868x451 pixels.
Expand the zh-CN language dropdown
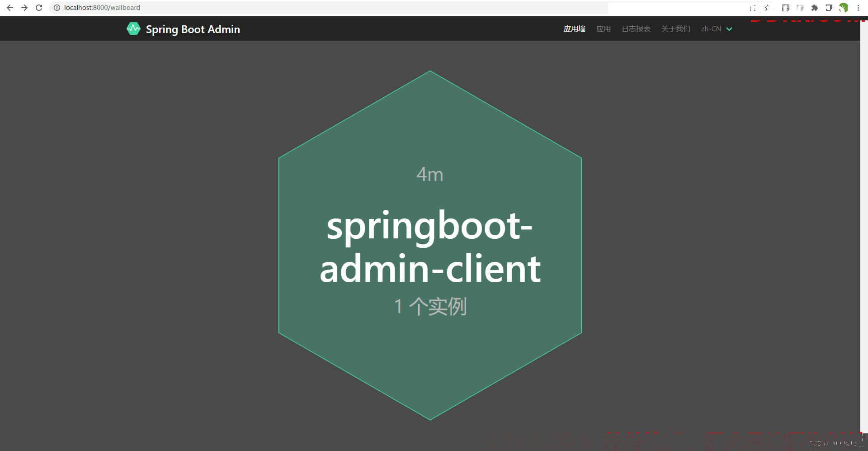pos(716,29)
